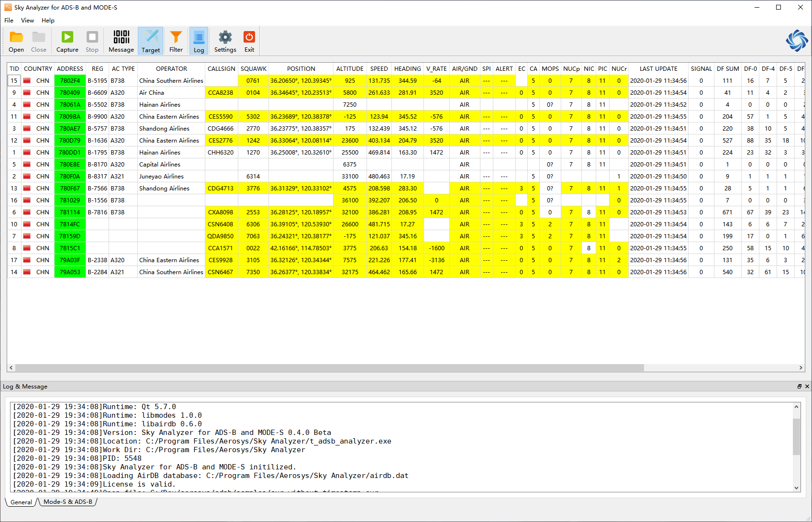Float the Log & Message panel
Screen dimensions: 812x522
pyautogui.click(x=799, y=386)
